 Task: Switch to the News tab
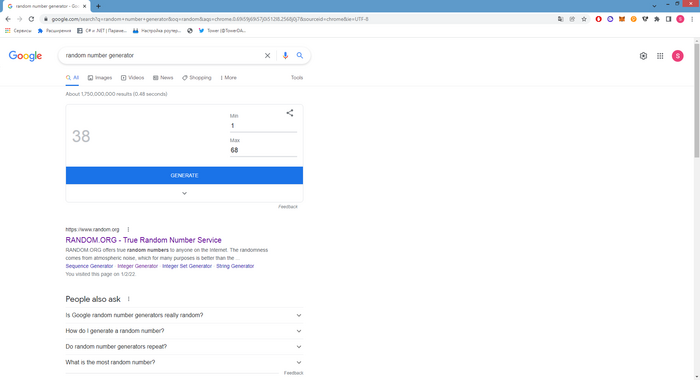pos(163,78)
